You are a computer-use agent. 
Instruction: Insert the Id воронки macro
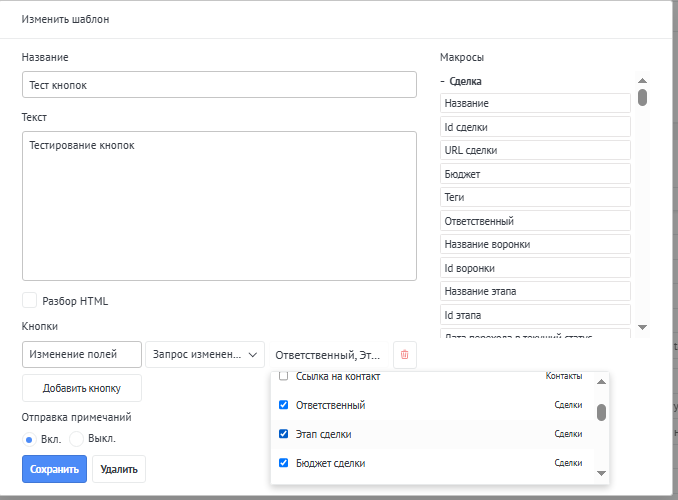[535, 268]
